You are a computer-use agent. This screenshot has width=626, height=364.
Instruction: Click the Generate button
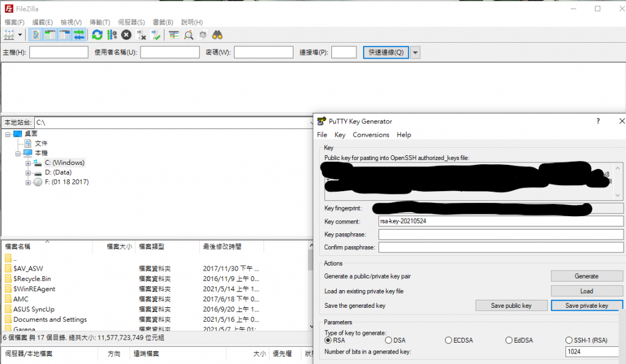pos(586,276)
